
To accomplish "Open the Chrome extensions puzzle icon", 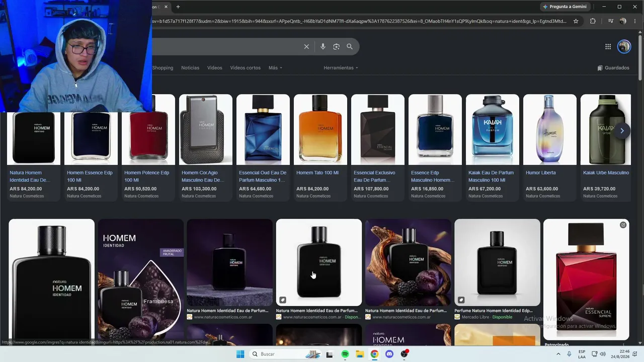I will point(593,21).
